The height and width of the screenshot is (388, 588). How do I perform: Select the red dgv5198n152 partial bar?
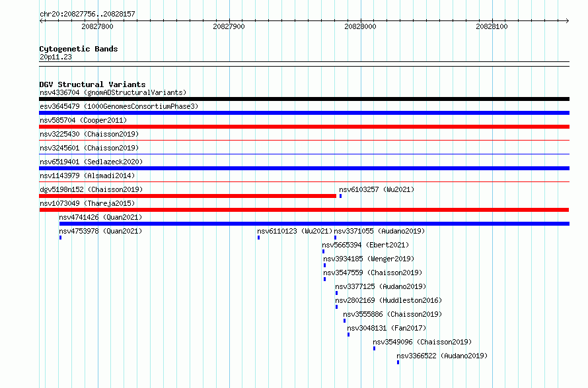[188, 196]
